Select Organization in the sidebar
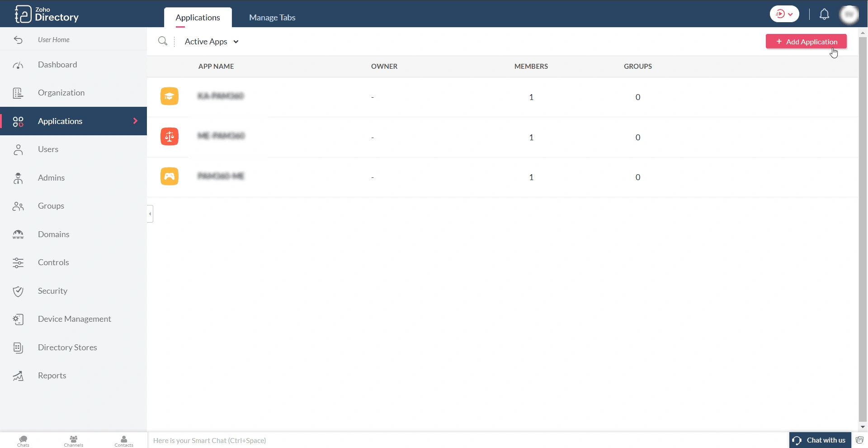The image size is (868, 448). click(61, 92)
